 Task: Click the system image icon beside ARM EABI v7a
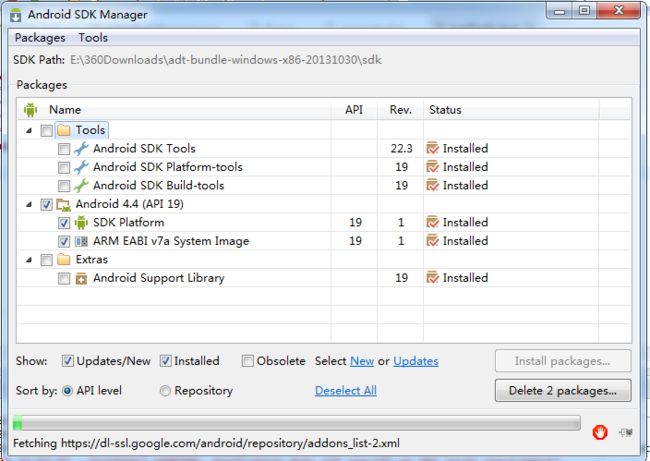pos(81,241)
